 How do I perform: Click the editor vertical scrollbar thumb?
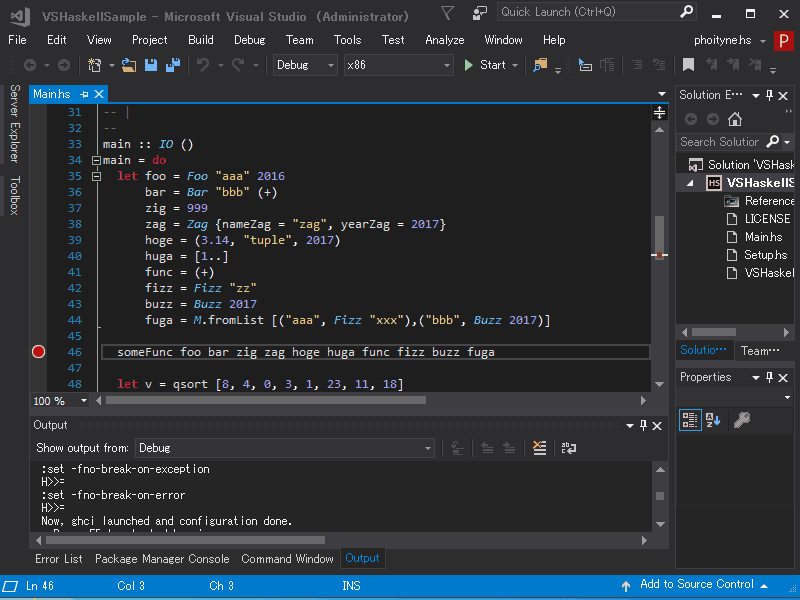[659, 237]
